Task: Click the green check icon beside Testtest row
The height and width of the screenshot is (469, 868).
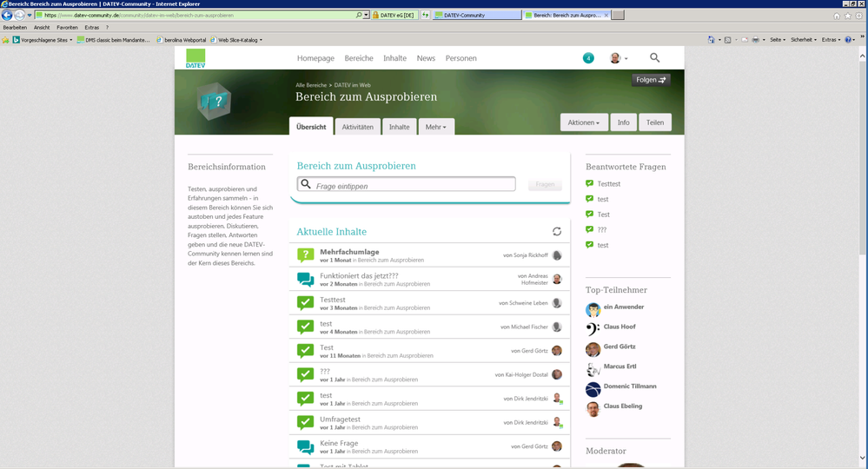Action: click(306, 303)
